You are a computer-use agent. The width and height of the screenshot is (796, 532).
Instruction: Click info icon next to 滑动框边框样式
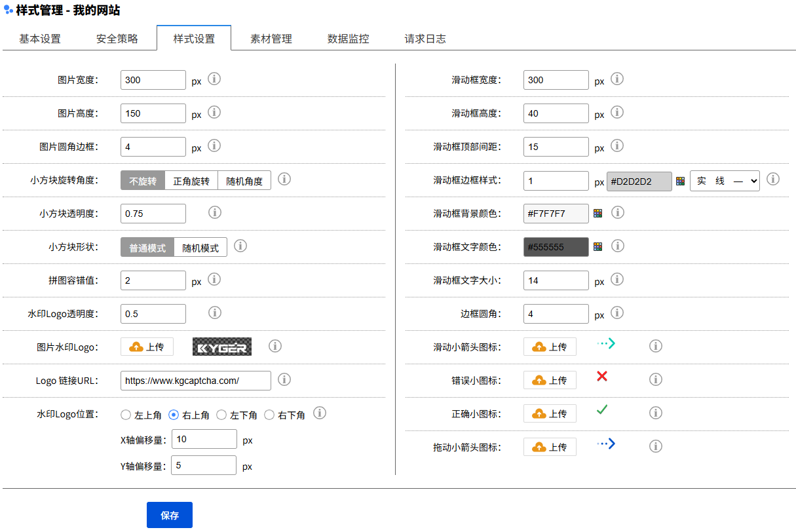(773, 179)
